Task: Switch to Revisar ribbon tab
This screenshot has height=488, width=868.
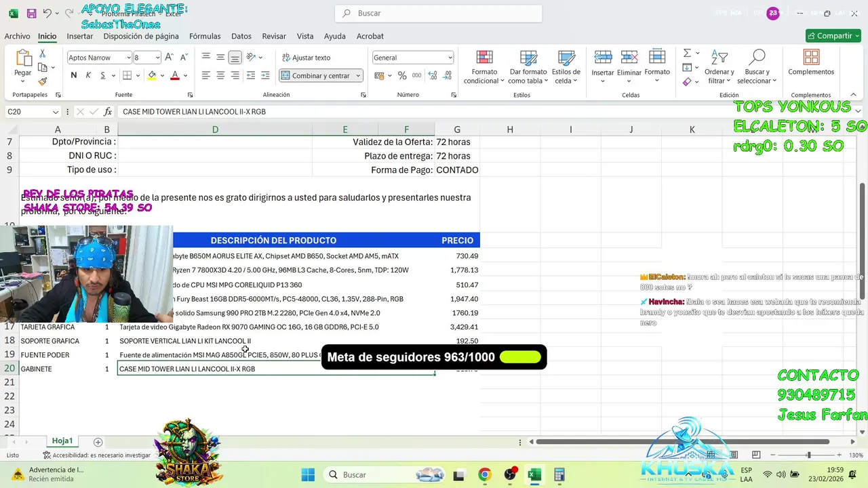Action: click(x=274, y=36)
